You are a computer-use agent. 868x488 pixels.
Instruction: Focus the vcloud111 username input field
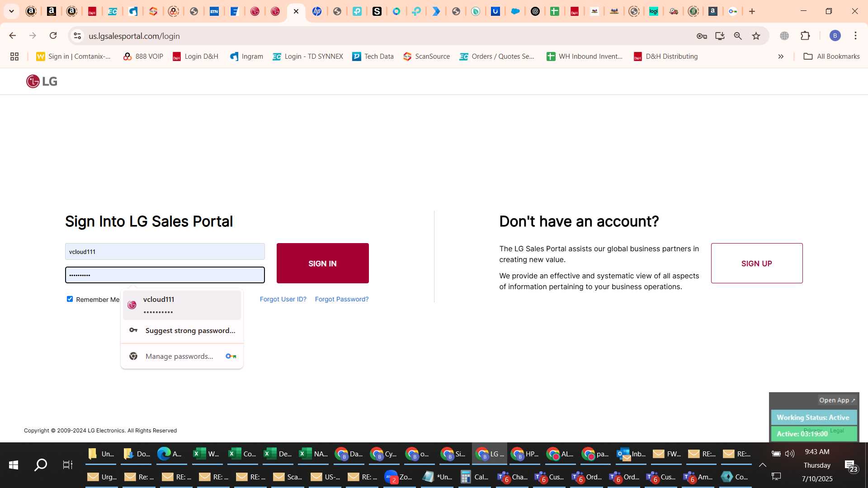pyautogui.click(x=165, y=252)
